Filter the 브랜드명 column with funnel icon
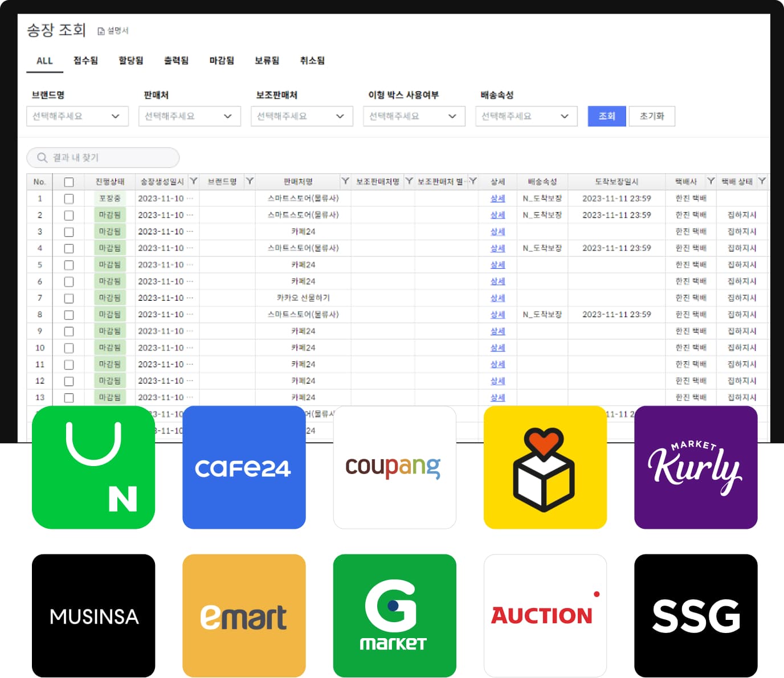The width and height of the screenshot is (784, 678). 250,181
